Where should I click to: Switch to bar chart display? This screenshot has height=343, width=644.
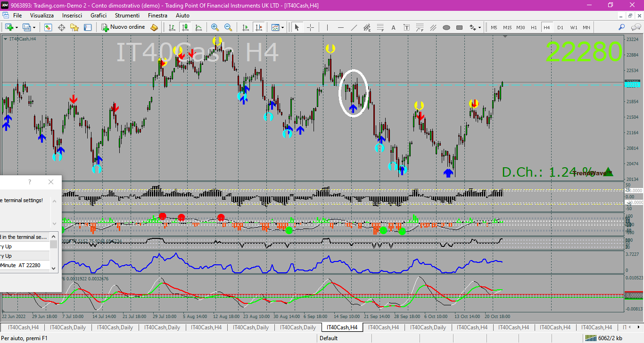pyautogui.click(x=172, y=27)
